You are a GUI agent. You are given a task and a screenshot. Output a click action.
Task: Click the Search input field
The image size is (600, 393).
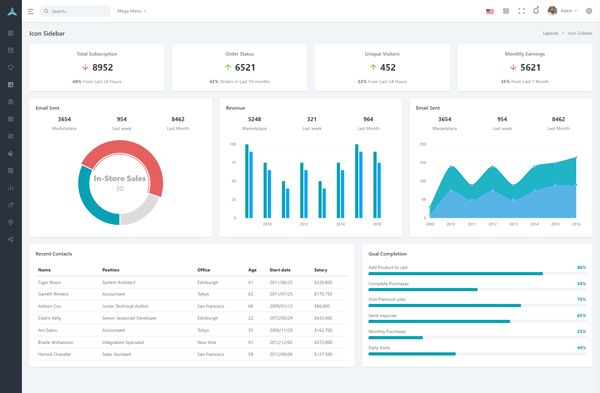[75, 11]
